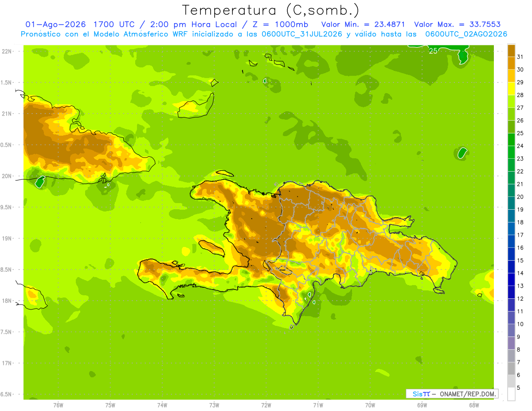Viewport: 532px width, 411px height.
Task: Click the "76W" longitude axis label
Action: [59, 406]
